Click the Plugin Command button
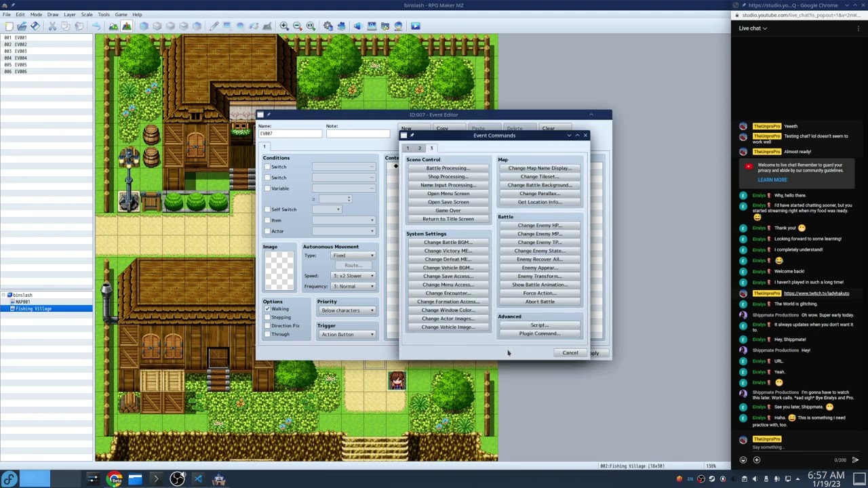Image resolution: width=868 pixels, height=488 pixels. [x=540, y=333]
